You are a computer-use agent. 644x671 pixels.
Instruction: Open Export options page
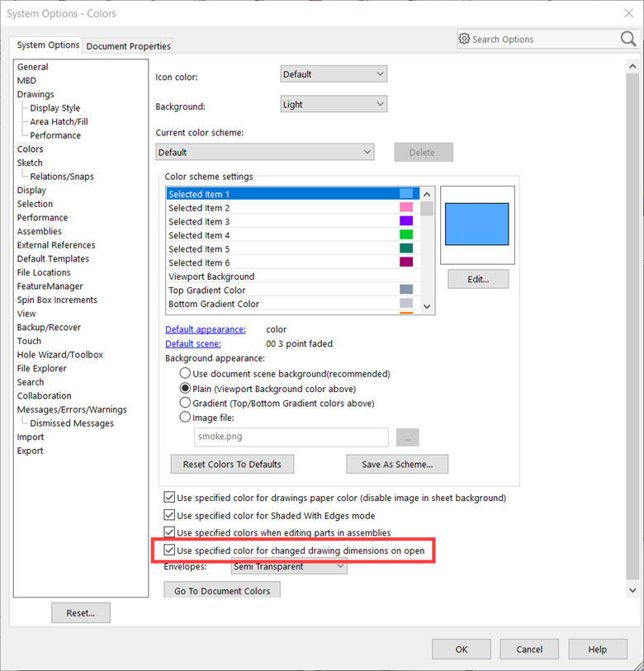click(30, 450)
